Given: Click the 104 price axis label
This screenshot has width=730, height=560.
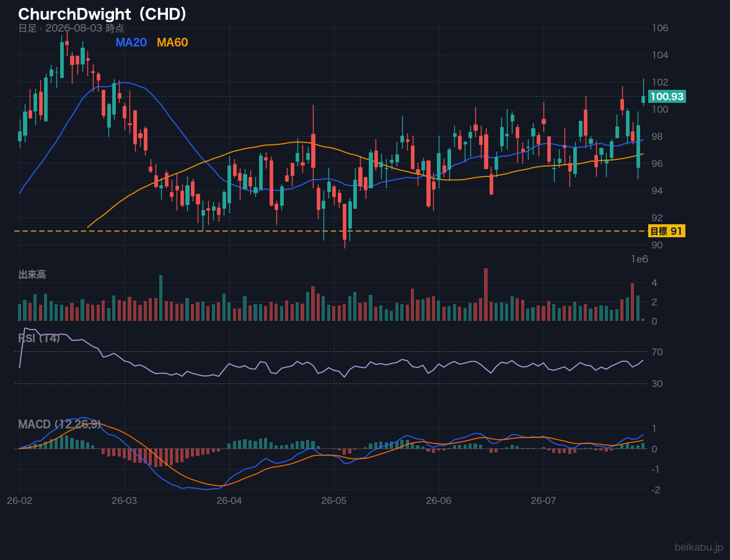Looking at the screenshot, I should [x=660, y=55].
